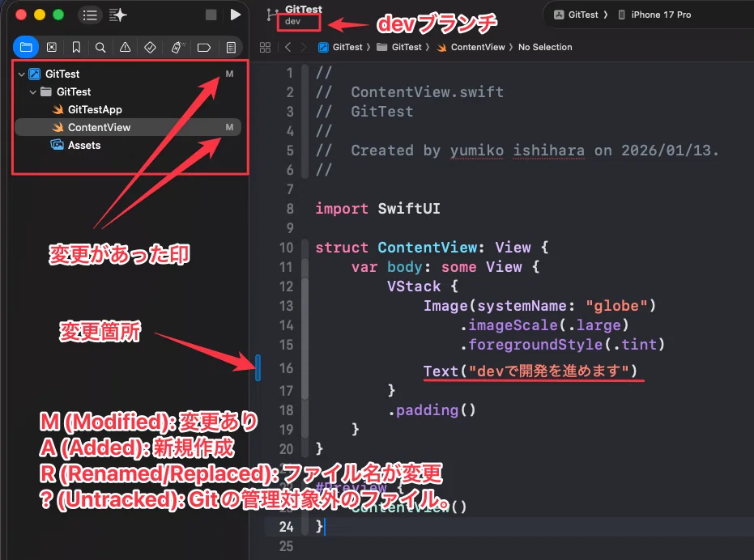Click ContentView in jump bar

point(471,47)
